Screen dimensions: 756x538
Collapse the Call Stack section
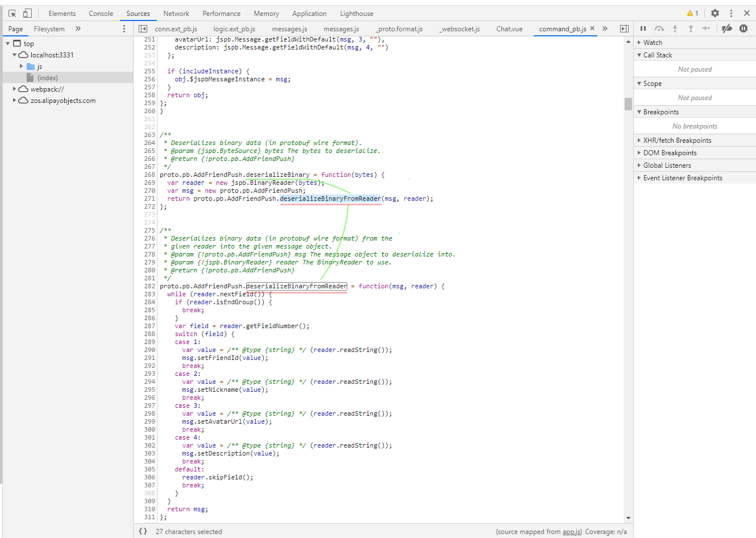click(x=695, y=55)
